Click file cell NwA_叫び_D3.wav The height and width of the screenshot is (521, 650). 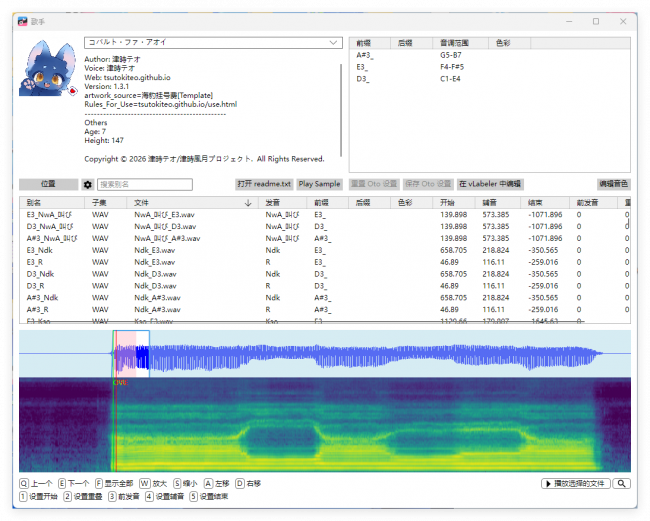point(165,227)
